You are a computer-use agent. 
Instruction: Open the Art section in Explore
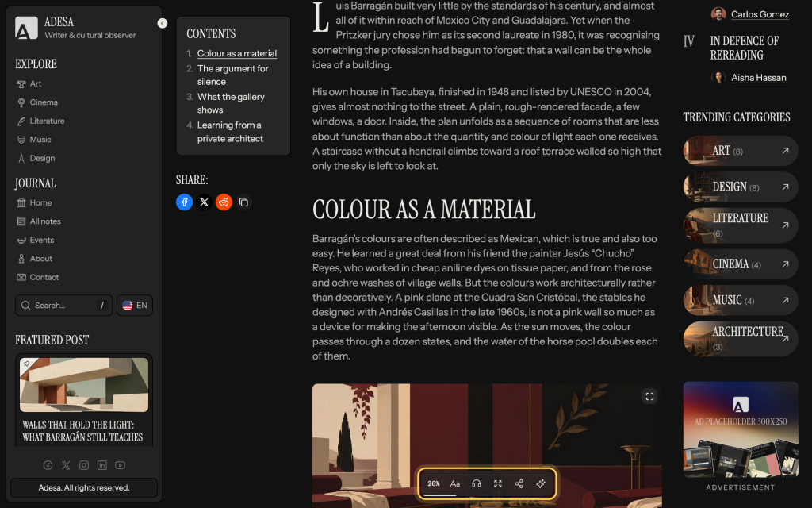coord(29,83)
